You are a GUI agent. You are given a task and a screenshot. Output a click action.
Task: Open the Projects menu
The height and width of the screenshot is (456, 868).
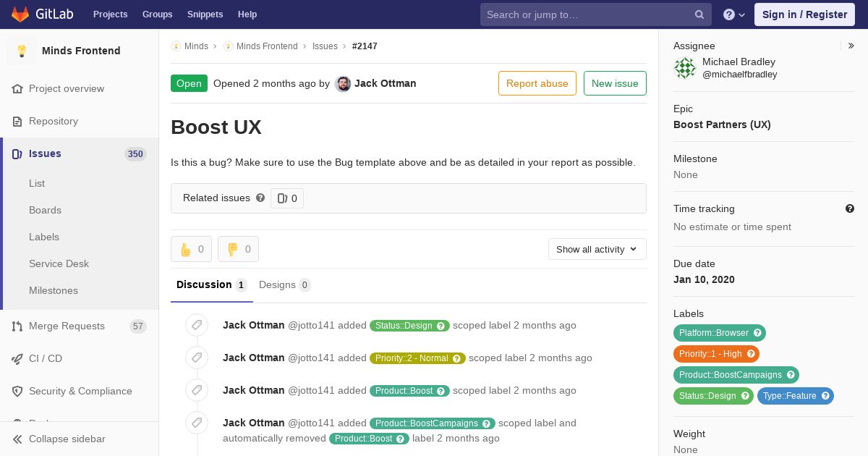click(x=111, y=14)
